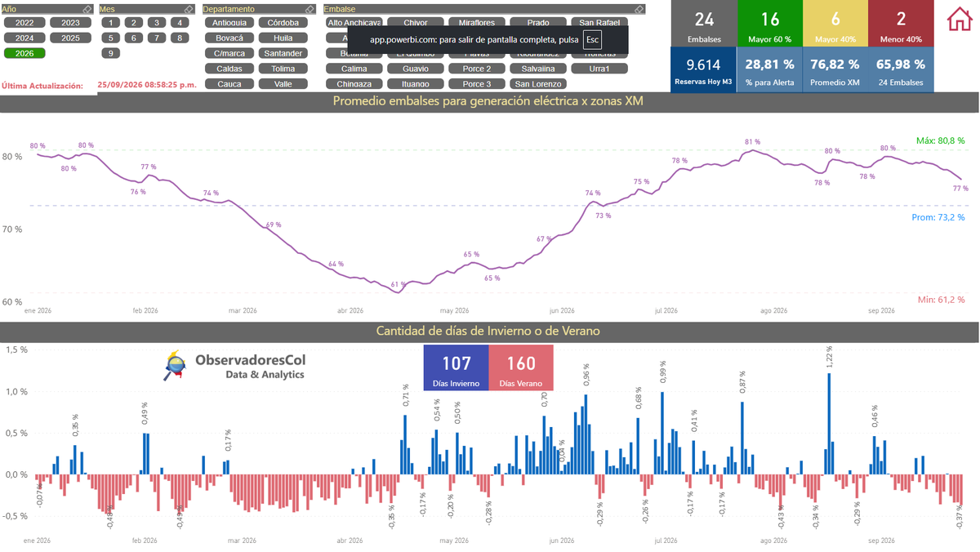The image size is (980, 552).
Task: Click the Prom: 73,2 % label
Action: coord(938,217)
